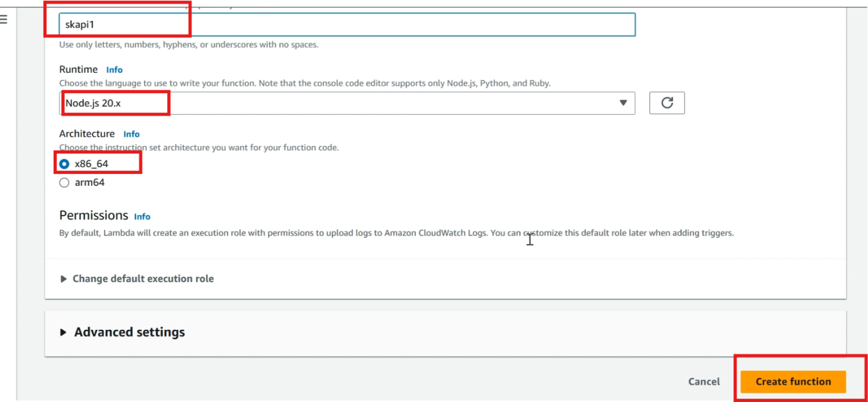Click the Permissions section heading
Screen dimensions: 868x402
tap(93, 215)
